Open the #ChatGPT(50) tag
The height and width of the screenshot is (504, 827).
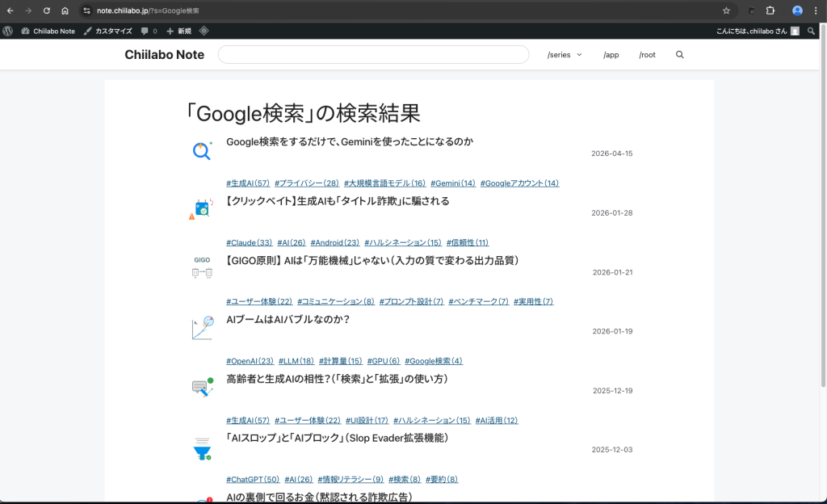[x=253, y=480]
